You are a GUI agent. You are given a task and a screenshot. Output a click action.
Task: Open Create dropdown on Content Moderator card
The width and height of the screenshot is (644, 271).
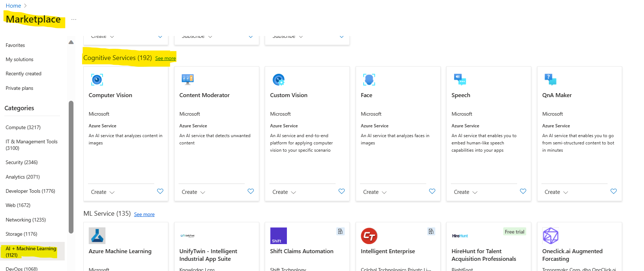(x=193, y=192)
